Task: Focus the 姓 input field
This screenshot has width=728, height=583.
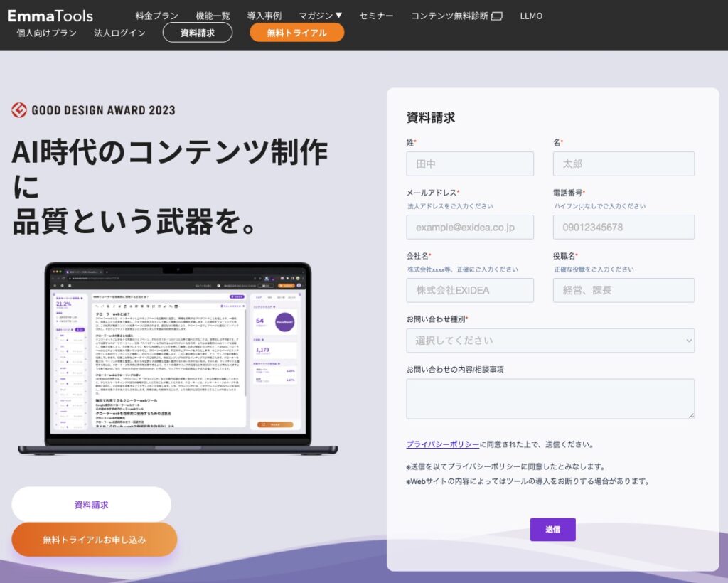Action: pyautogui.click(x=470, y=164)
